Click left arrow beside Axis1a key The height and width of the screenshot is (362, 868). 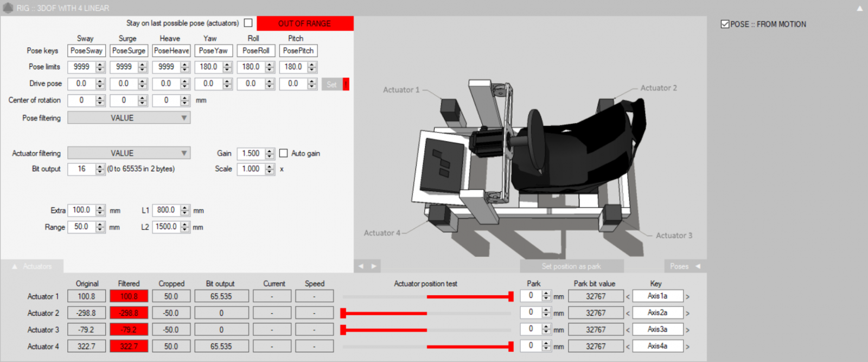pyautogui.click(x=628, y=297)
